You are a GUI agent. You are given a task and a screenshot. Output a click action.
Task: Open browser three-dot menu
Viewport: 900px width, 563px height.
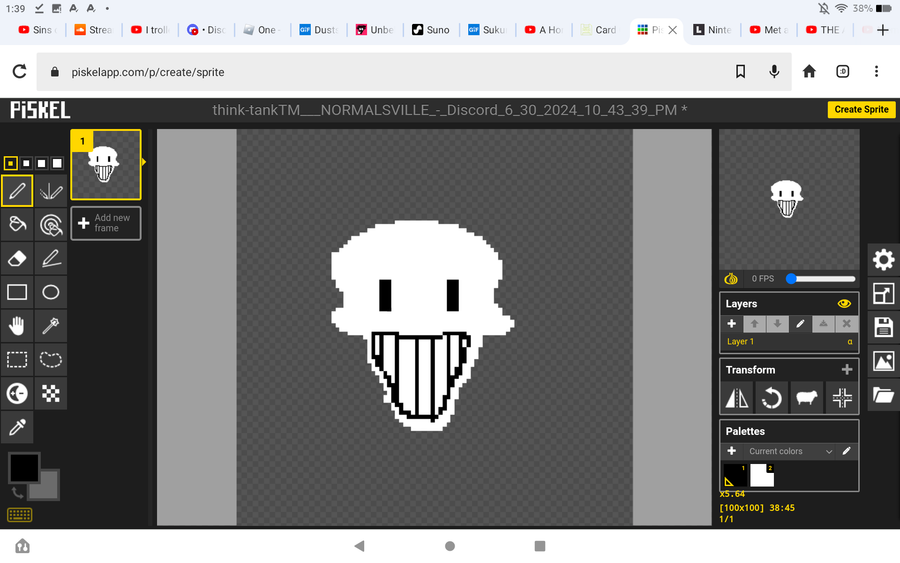[876, 72]
